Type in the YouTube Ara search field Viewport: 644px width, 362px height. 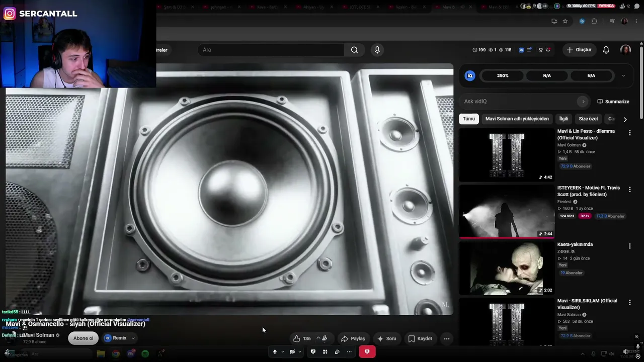(x=271, y=50)
